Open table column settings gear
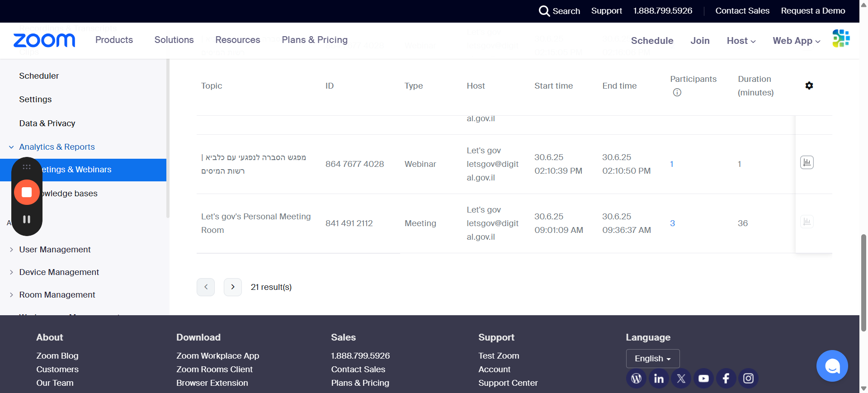868x393 pixels. (809, 85)
